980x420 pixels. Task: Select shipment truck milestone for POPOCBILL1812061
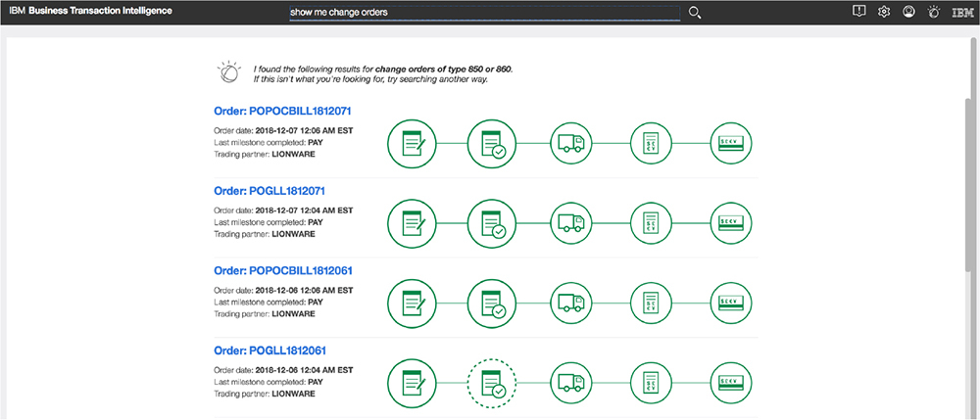[x=570, y=303]
